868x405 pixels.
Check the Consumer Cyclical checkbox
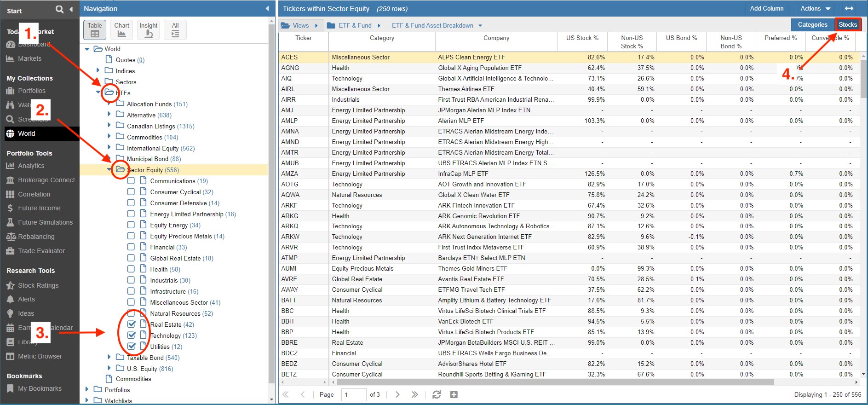(x=131, y=192)
